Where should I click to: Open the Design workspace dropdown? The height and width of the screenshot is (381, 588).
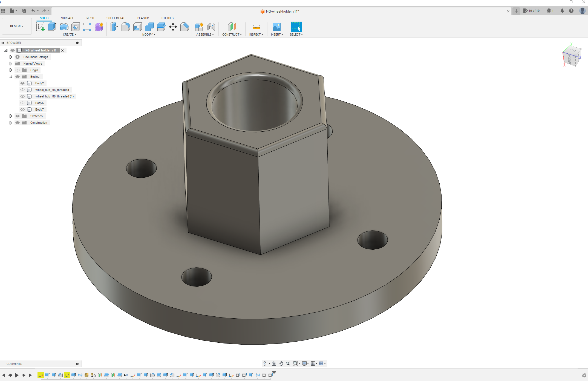(17, 26)
